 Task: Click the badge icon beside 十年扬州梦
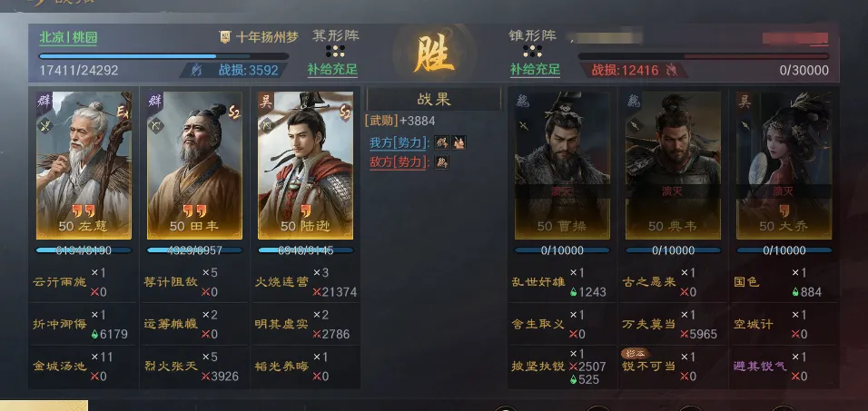pyautogui.click(x=225, y=37)
